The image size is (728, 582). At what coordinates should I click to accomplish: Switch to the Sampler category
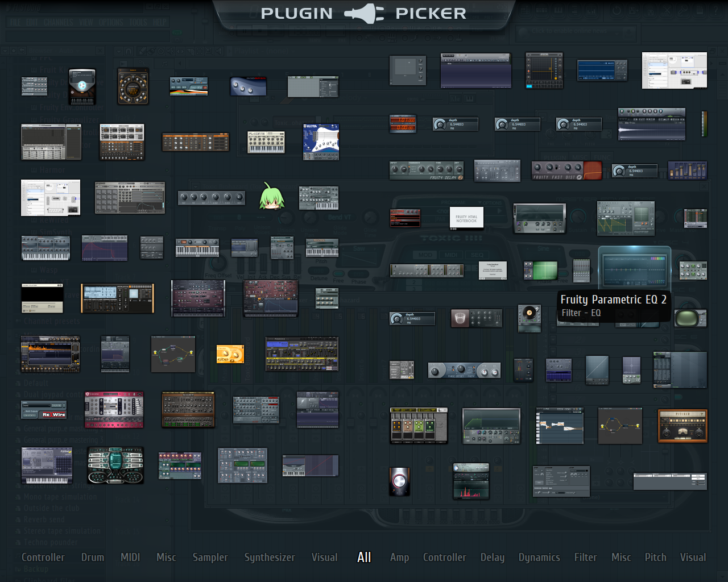click(210, 558)
